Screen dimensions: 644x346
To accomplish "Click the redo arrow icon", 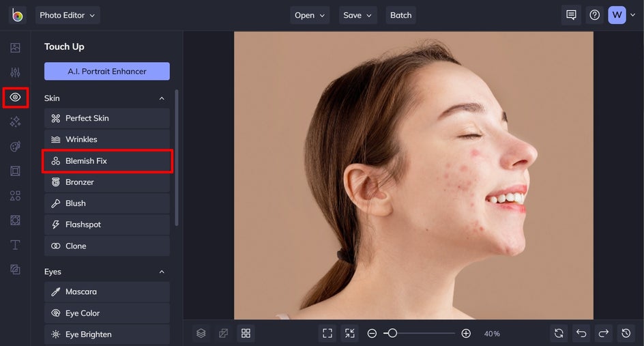I will pos(603,333).
